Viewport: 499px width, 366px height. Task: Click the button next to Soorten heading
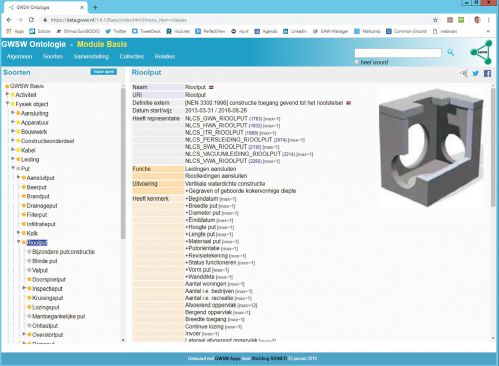(104, 72)
